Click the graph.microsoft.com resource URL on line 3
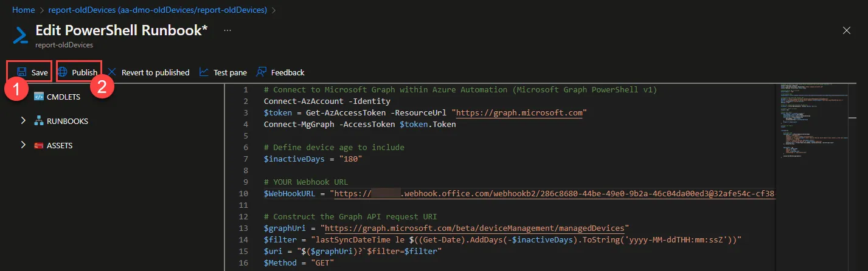868x271 pixels. 520,112
